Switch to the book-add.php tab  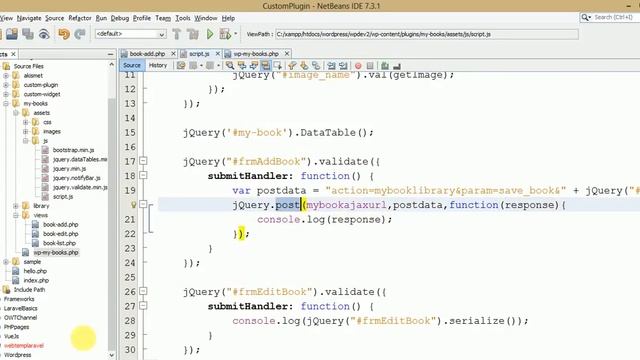coord(147,53)
